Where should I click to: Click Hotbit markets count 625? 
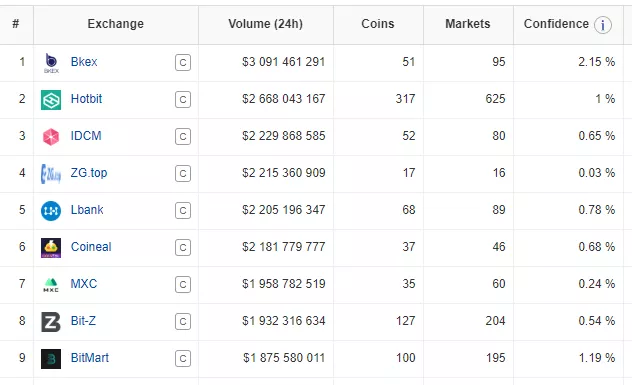(495, 99)
